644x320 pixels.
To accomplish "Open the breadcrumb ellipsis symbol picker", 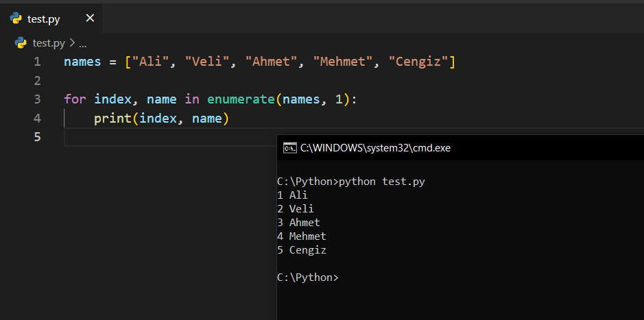I will point(83,42).
